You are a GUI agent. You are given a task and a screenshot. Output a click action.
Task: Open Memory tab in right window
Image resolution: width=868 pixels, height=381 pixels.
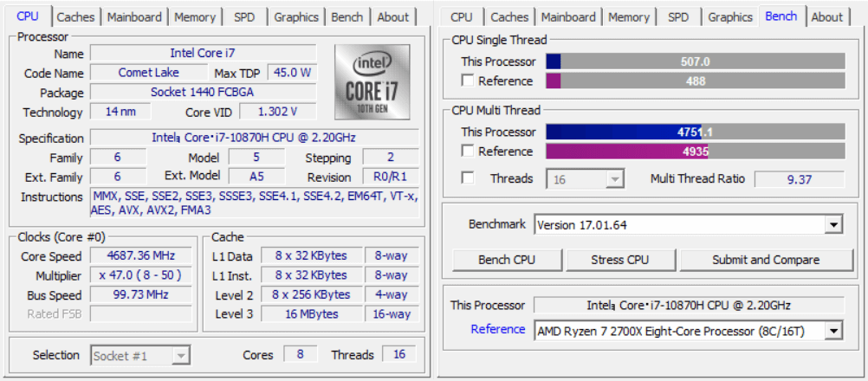pyautogui.click(x=628, y=17)
